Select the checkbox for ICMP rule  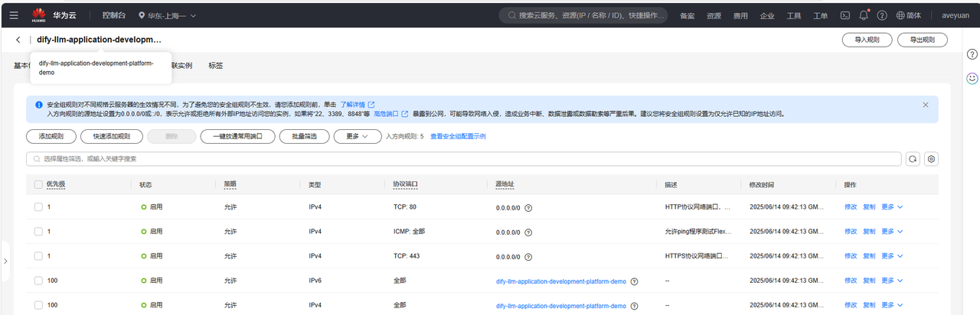[38, 232]
